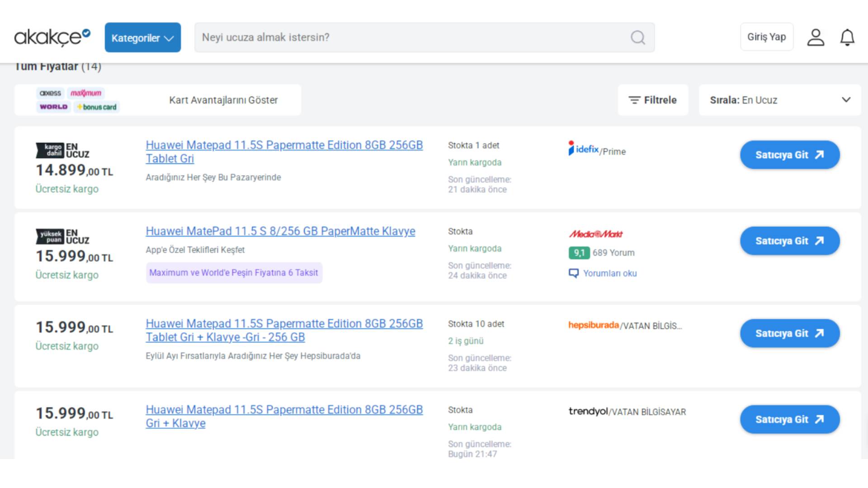Click 'Aradığınız Her Şey Bu Pazaryerinde' text
This screenshot has height=488, width=868.
(x=213, y=178)
